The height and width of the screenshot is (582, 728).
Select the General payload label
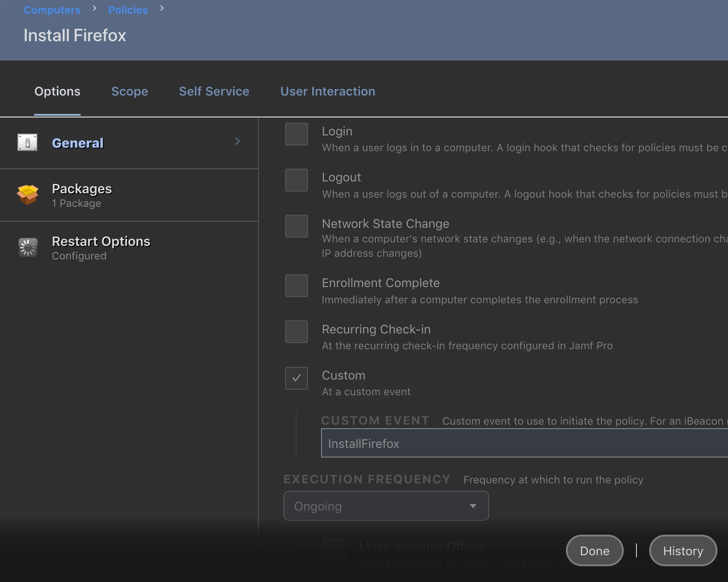coord(78,143)
